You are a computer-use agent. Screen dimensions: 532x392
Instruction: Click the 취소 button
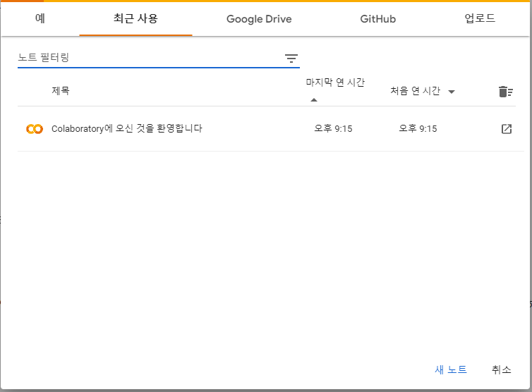(501, 369)
